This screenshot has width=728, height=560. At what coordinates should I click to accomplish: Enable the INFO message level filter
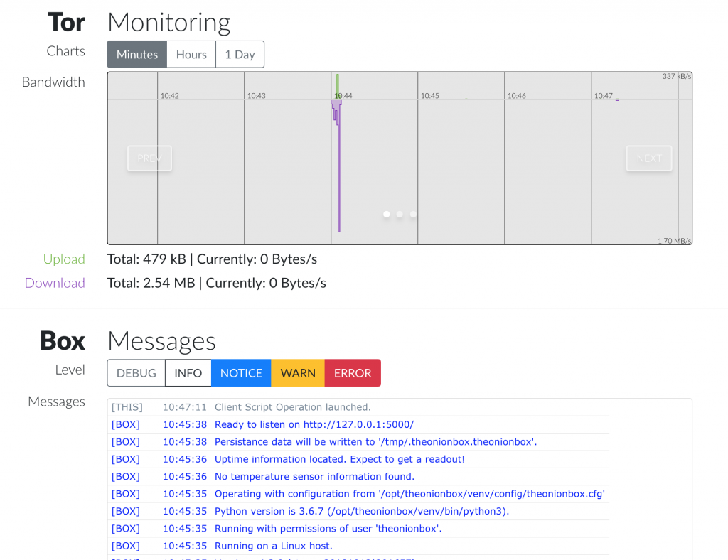(187, 372)
